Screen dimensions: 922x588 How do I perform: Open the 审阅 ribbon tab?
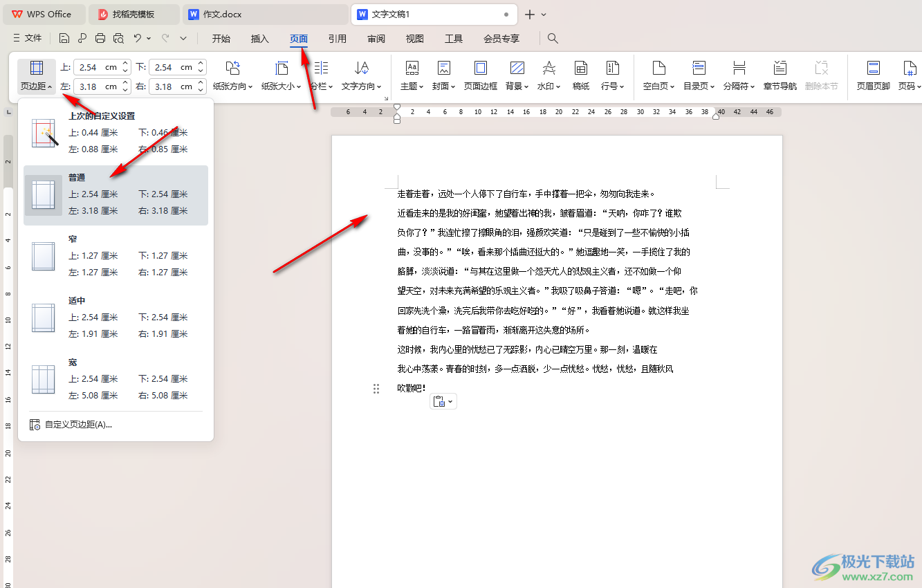[x=376, y=39]
